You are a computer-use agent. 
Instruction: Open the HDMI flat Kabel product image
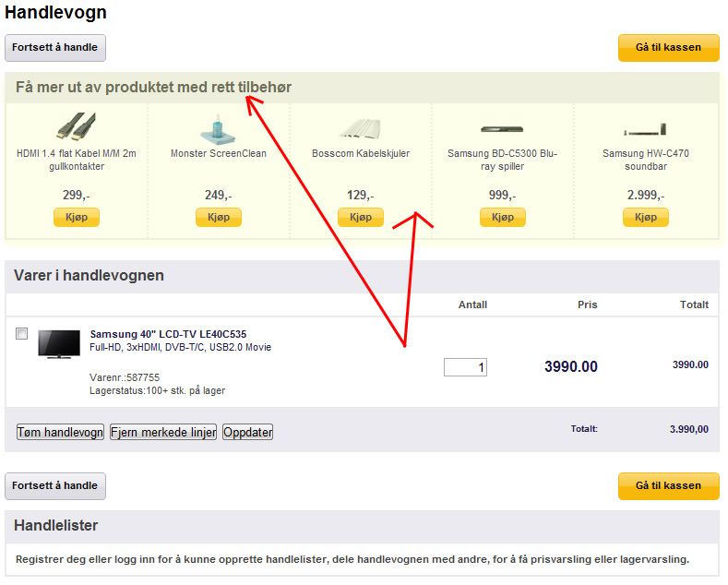pyautogui.click(x=77, y=126)
